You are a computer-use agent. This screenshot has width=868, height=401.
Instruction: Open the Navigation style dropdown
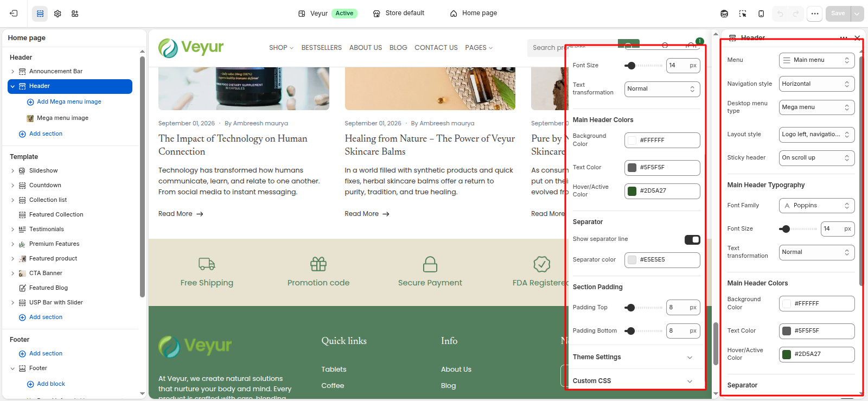(x=816, y=84)
